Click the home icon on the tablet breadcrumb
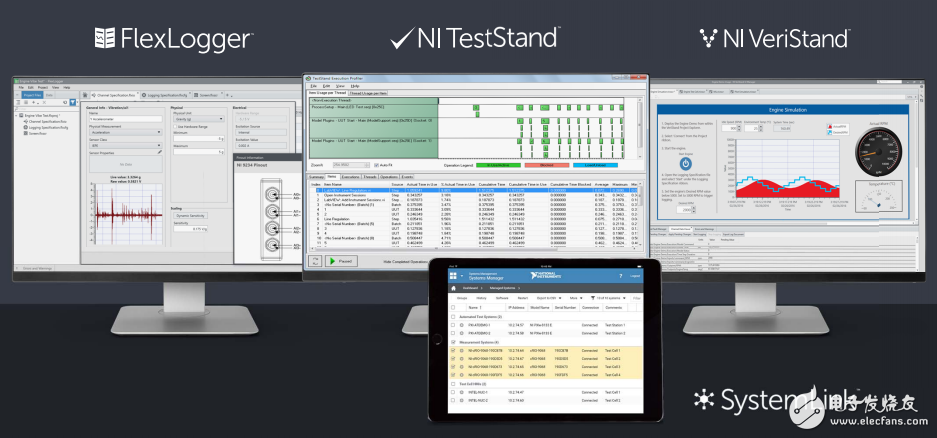Viewport: 937px width, 438px height. coord(452,287)
